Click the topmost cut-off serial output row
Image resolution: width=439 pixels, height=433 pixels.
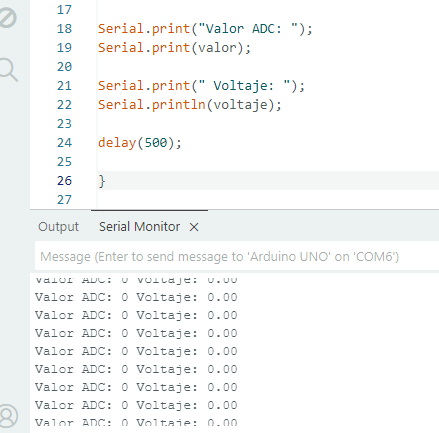coord(136,279)
